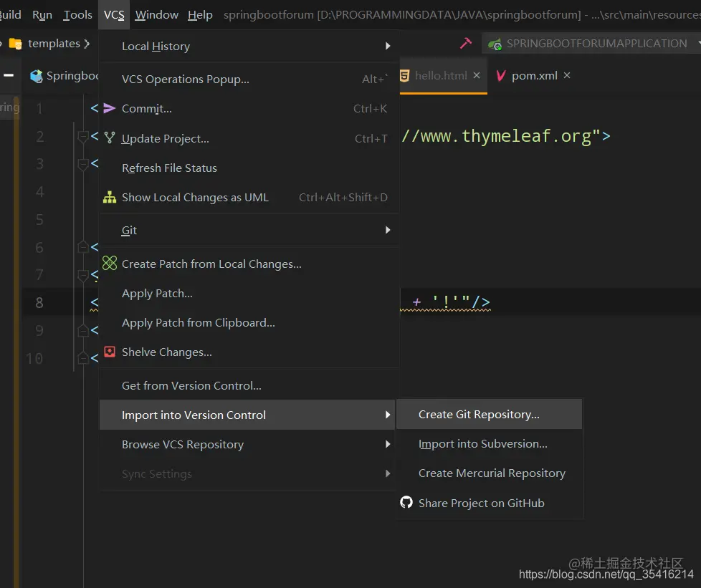
Task: Expand the Git submenu arrow
Action: coord(388,230)
